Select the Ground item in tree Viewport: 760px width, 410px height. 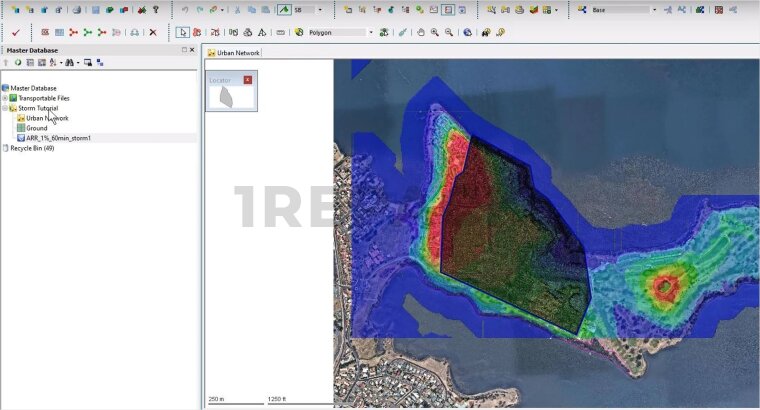coord(36,128)
